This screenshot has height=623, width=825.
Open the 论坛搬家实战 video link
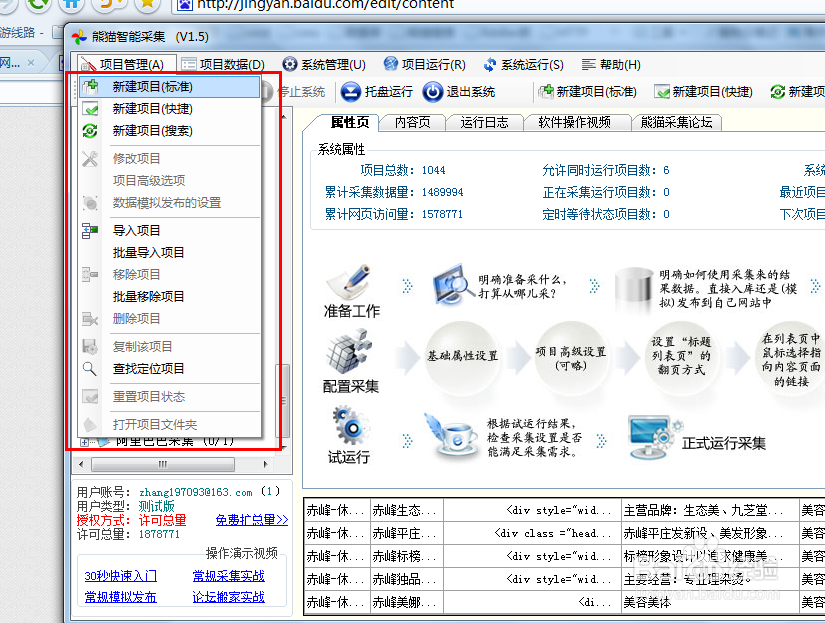tap(228, 597)
